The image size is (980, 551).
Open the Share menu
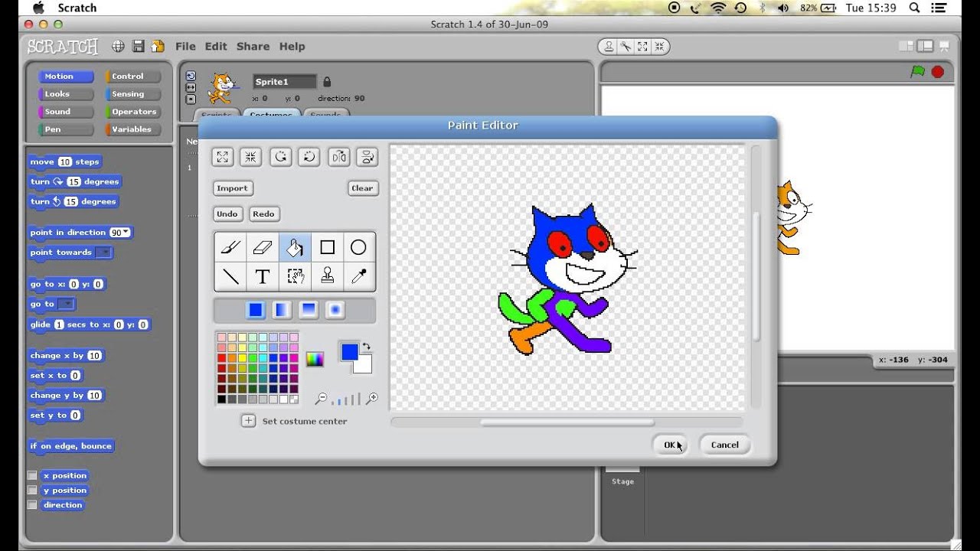point(253,47)
